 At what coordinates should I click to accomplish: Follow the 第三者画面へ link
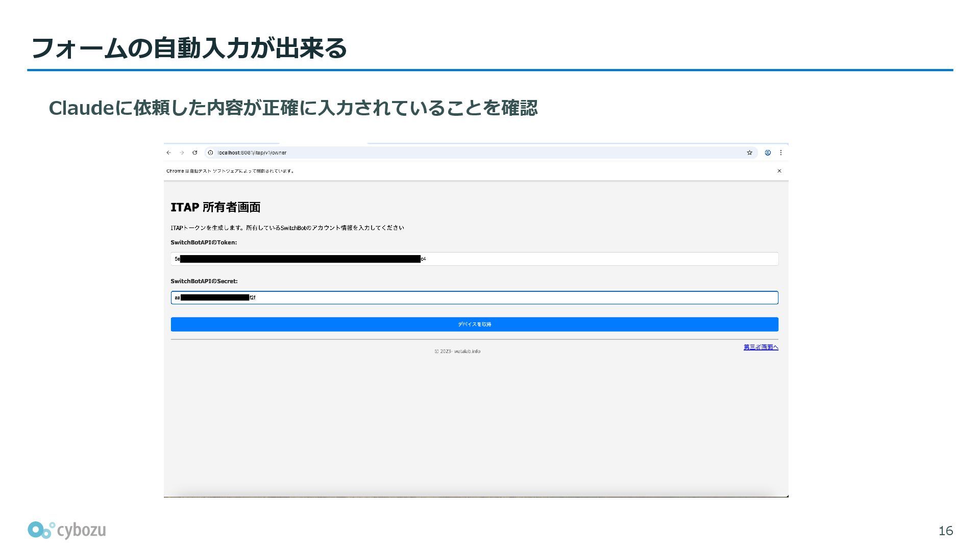coord(761,347)
